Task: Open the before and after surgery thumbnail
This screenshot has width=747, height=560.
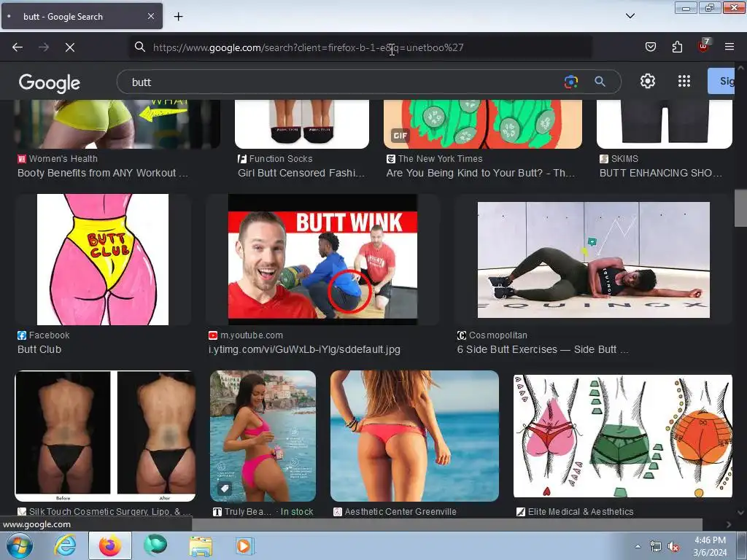Action: point(105,436)
